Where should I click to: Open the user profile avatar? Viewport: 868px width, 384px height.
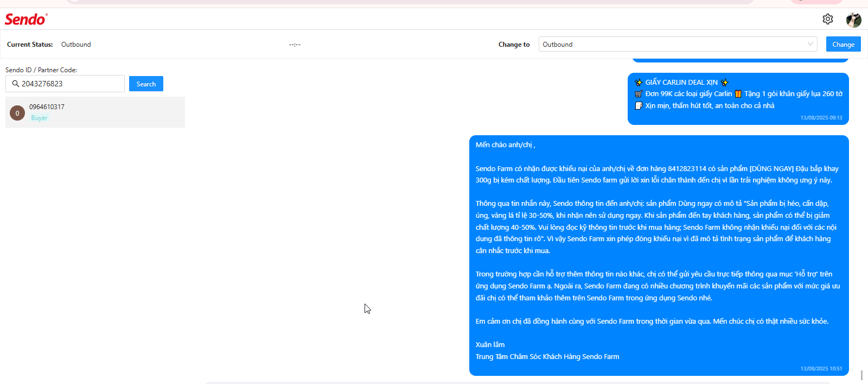point(853,20)
